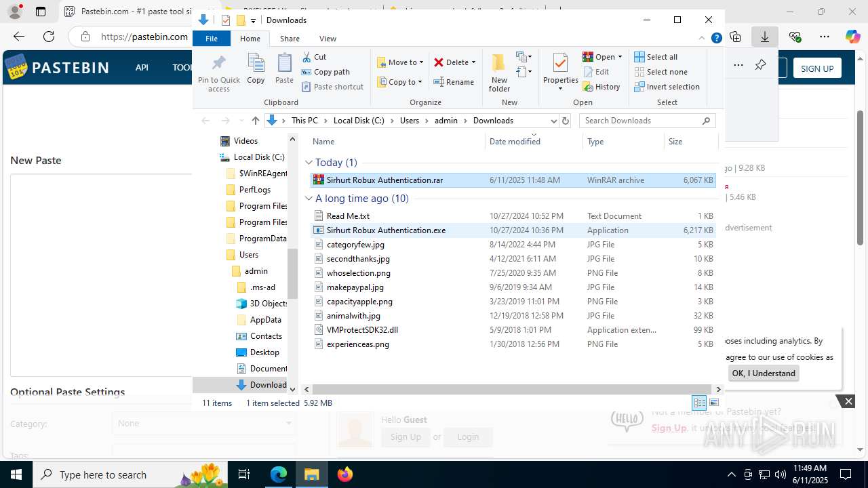868x488 pixels.
Task: Click the Cut scissors command
Action: tap(314, 57)
